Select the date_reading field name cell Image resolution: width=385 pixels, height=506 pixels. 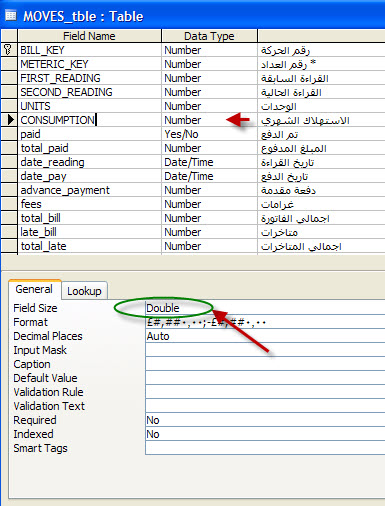click(x=90, y=162)
